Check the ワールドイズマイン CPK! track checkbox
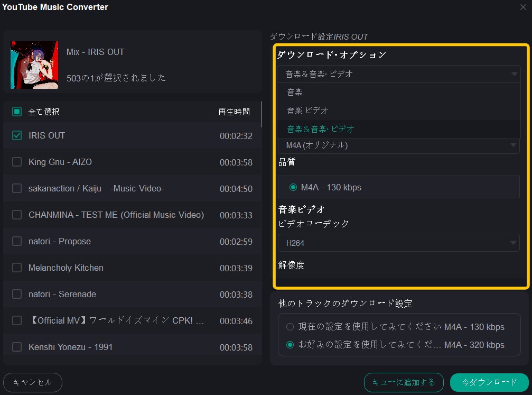This screenshot has width=532, height=395. 16,320
